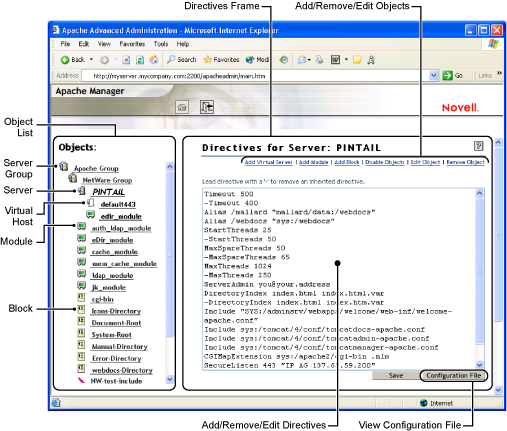Click the Apache Manager home icon
The height and width of the screenshot is (431, 507).
point(182,107)
